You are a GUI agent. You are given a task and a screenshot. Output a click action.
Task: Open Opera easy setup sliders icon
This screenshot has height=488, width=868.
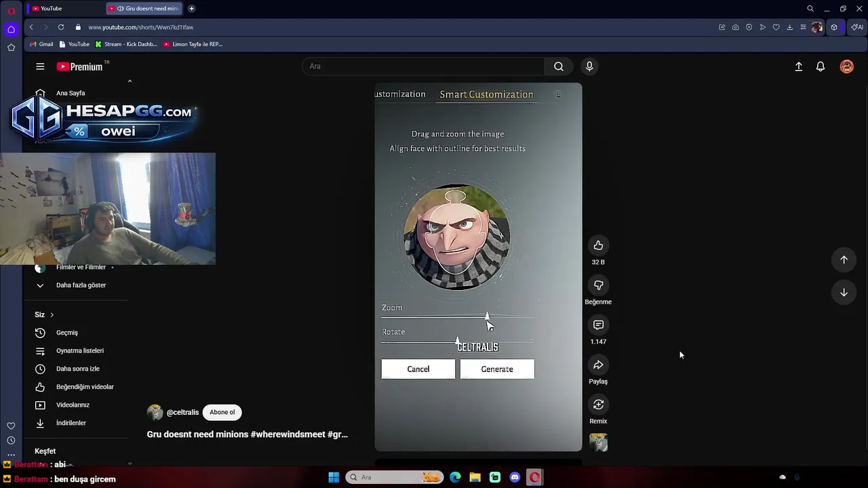tap(803, 27)
